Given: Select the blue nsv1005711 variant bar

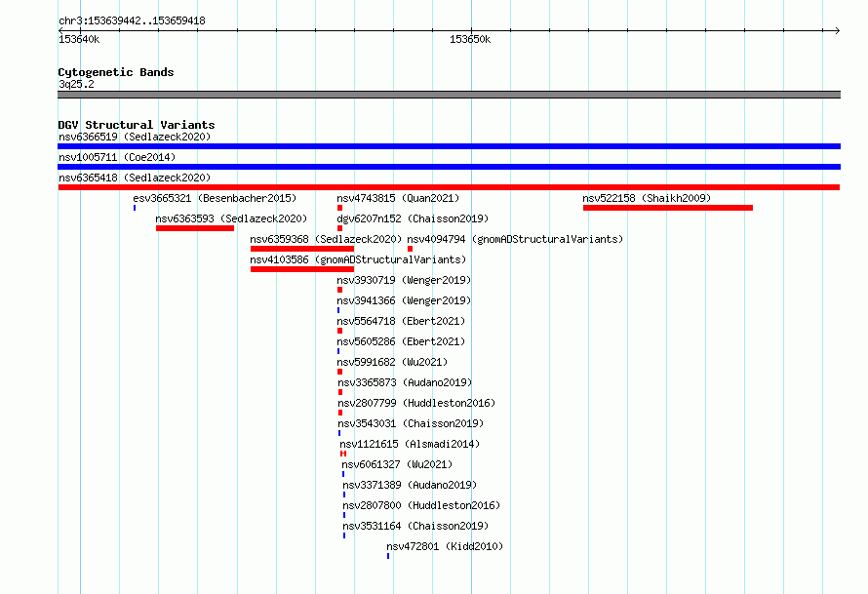Looking at the screenshot, I should click(449, 167).
